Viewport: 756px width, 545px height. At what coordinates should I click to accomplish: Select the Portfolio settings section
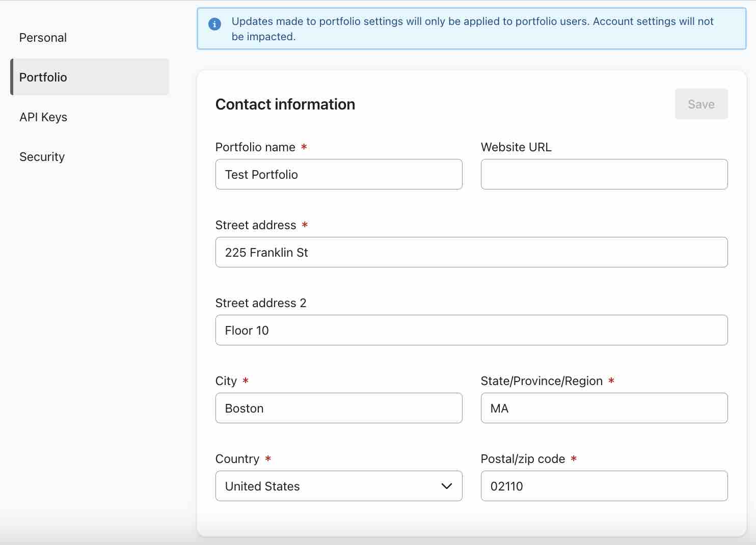click(43, 77)
